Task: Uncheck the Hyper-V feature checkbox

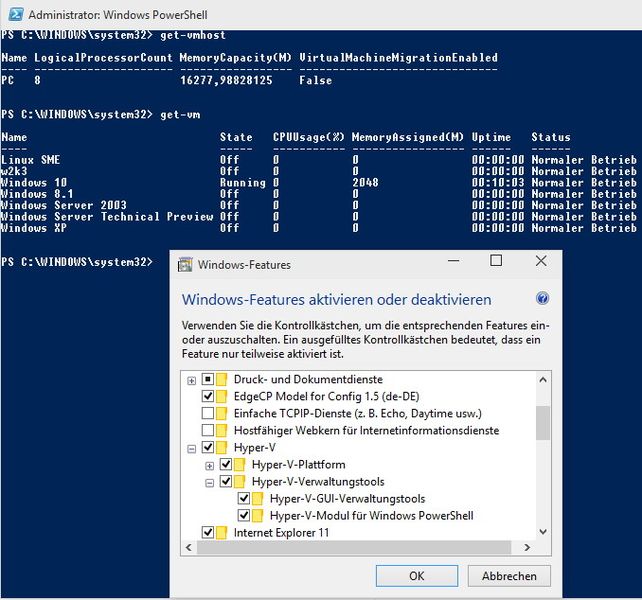Action: click(208, 447)
